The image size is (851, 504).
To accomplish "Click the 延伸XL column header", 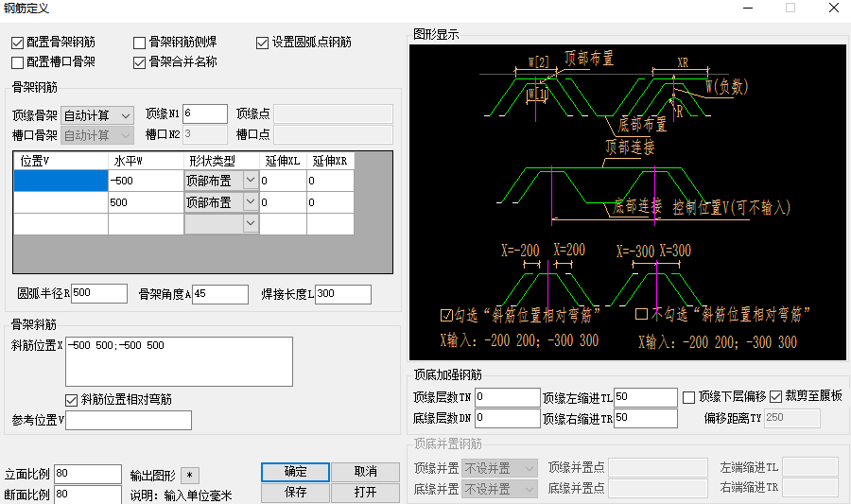I will click(283, 161).
